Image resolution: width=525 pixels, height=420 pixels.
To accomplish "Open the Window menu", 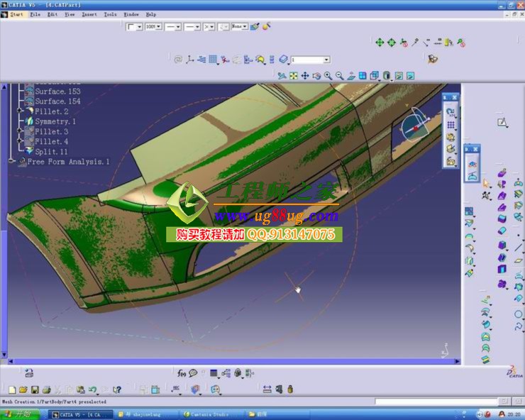I will [x=131, y=14].
